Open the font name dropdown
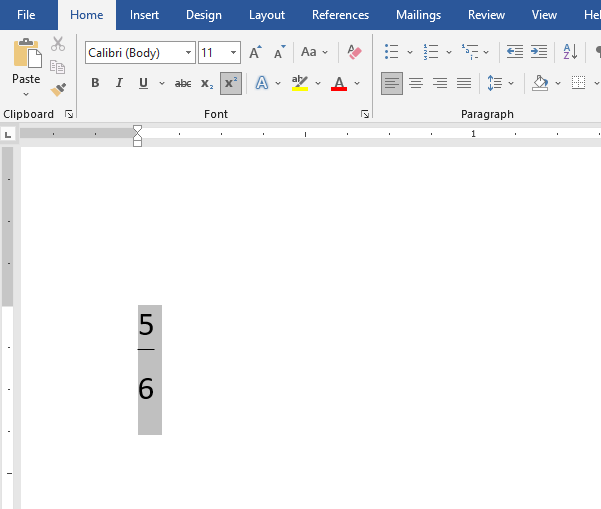Image resolution: width=601 pixels, height=509 pixels. point(188,53)
